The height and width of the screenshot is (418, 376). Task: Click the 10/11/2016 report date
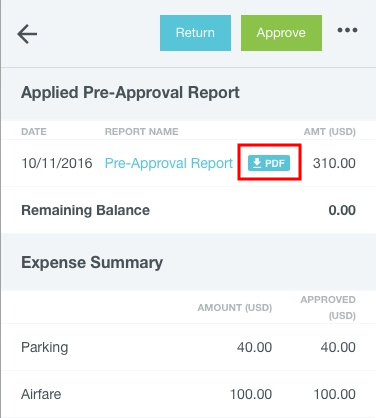(57, 163)
